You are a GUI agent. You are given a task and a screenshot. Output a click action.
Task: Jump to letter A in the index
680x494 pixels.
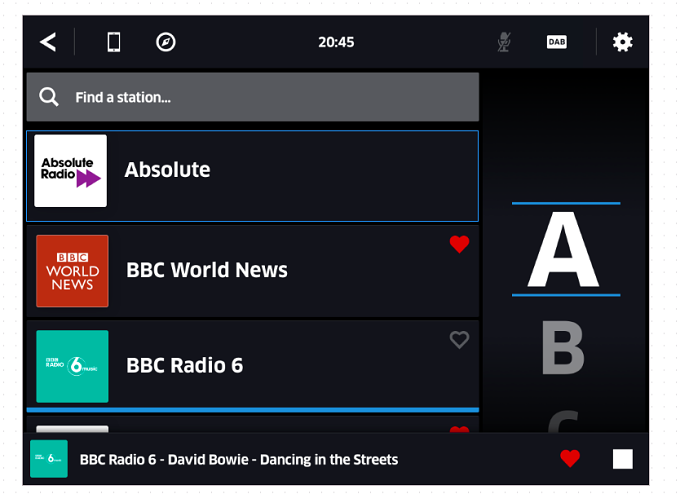(563, 249)
